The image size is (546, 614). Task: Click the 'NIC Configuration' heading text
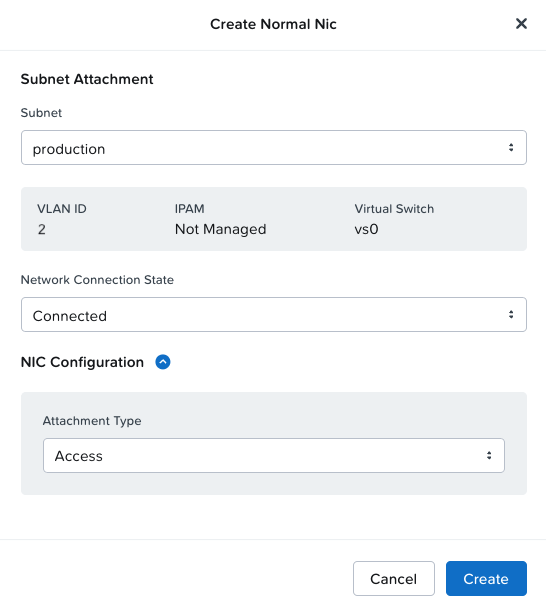point(82,362)
